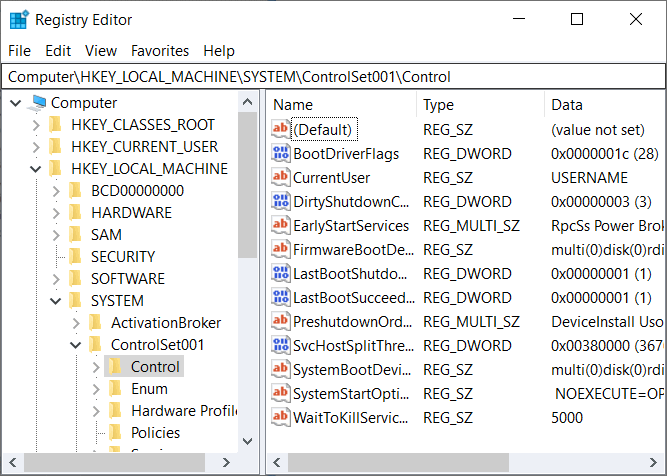
Task: Click tree pane scroll down arrow
Action: (x=248, y=441)
